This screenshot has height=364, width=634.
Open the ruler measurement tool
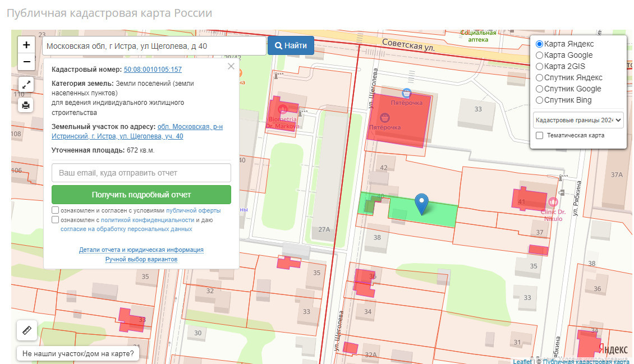click(x=27, y=331)
